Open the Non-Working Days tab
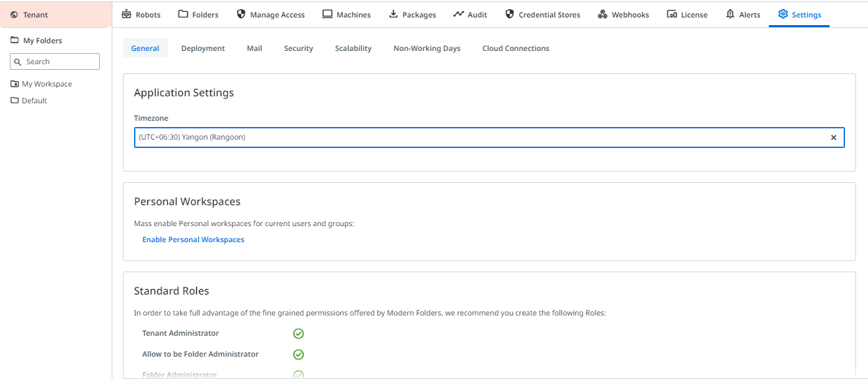The height and width of the screenshot is (379, 868). point(427,48)
